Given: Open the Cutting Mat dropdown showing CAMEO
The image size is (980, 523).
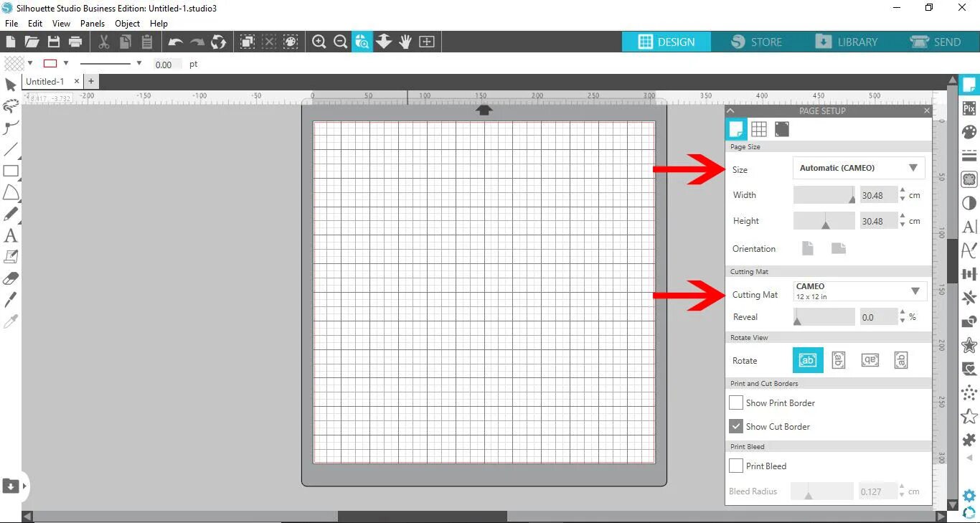Looking at the screenshot, I should pos(859,291).
